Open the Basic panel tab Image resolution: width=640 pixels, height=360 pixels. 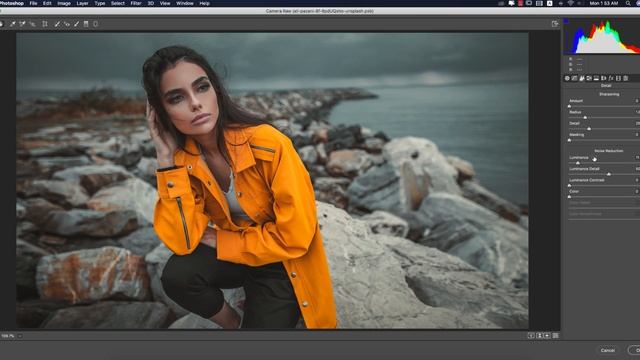[567, 78]
